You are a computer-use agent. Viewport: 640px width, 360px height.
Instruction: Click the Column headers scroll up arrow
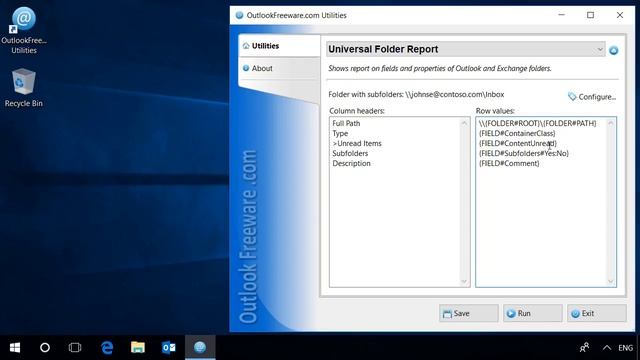click(x=464, y=123)
